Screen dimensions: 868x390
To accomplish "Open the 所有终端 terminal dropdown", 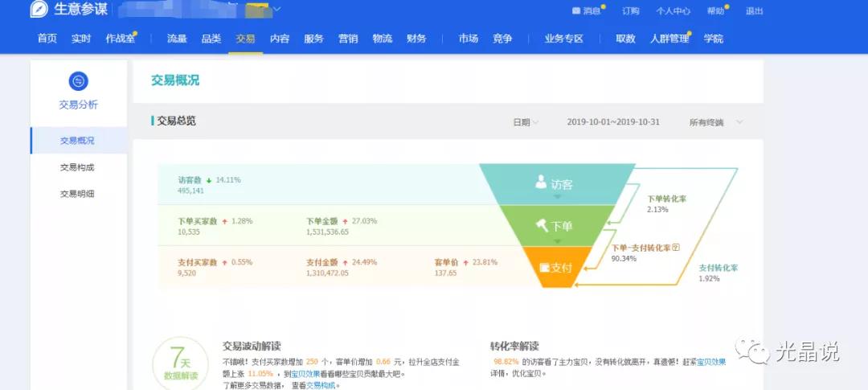I will click(x=716, y=122).
